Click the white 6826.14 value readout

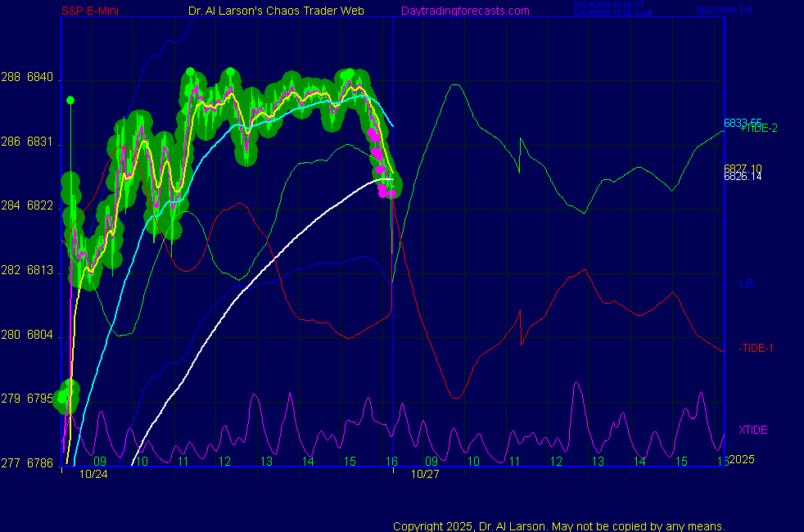click(x=742, y=176)
